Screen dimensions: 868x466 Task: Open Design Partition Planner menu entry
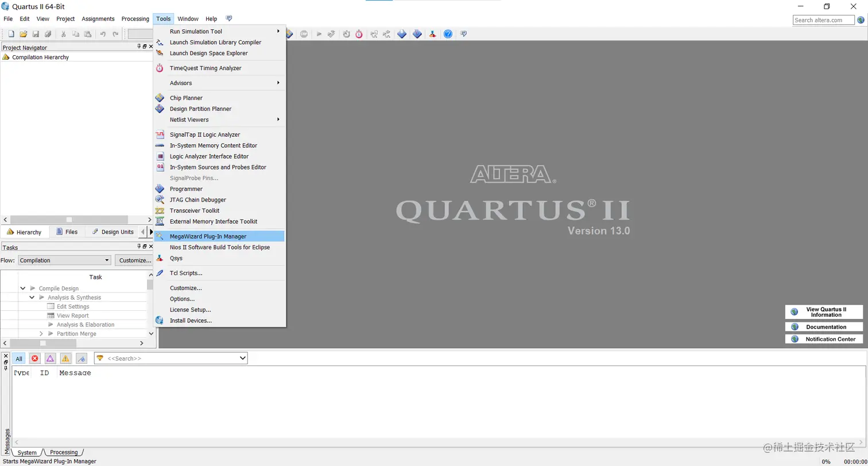pos(219,109)
